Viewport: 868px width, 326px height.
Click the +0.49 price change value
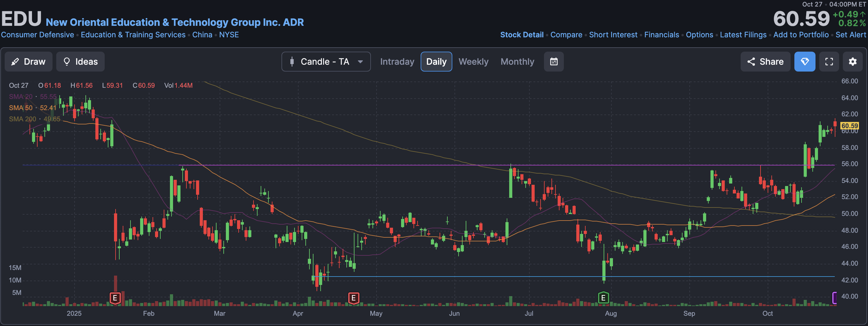coord(845,15)
